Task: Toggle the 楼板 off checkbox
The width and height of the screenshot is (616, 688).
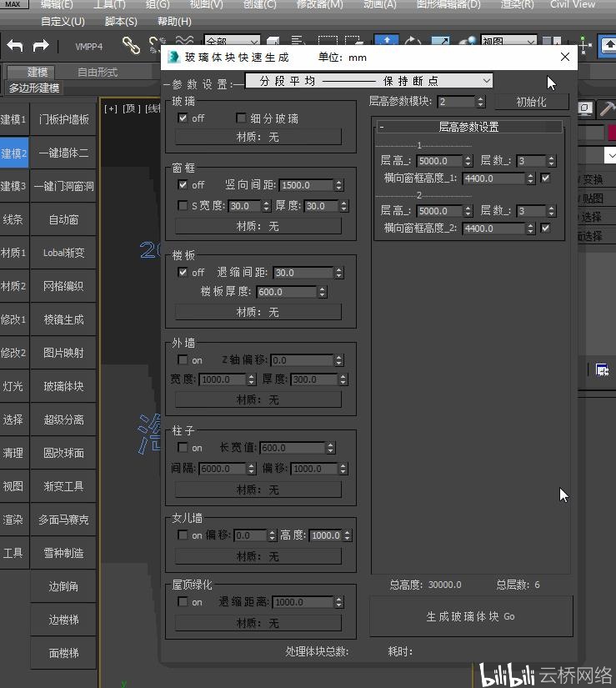Action: click(x=183, y=272)
